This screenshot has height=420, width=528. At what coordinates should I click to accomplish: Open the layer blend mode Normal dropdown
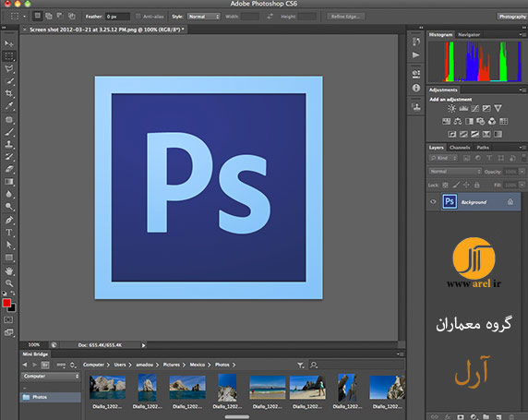(x=455, y=172)
